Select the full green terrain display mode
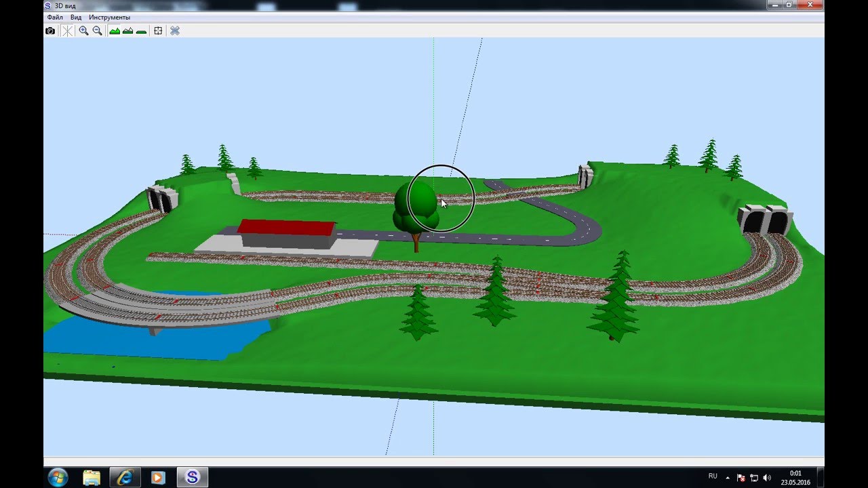Image resolution: width=868 pixels, height=488 pixels. [x=115, y=30]
